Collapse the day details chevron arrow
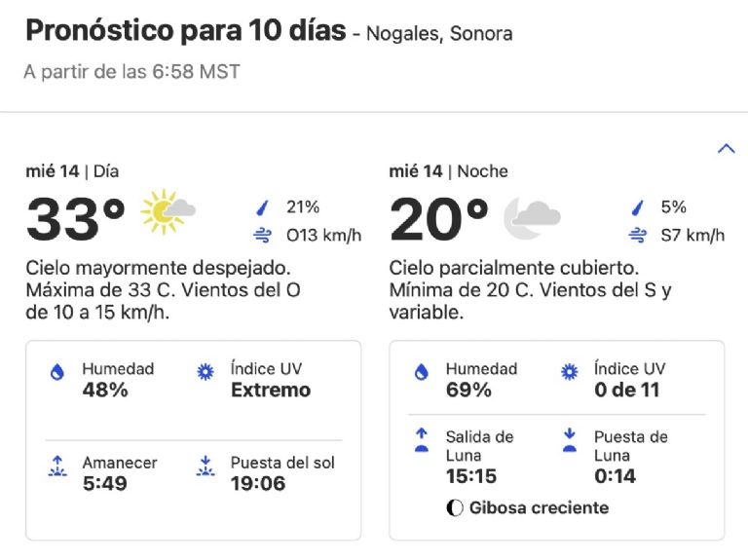The height and width of the screenshot is (560, 748). coord(726,149)
